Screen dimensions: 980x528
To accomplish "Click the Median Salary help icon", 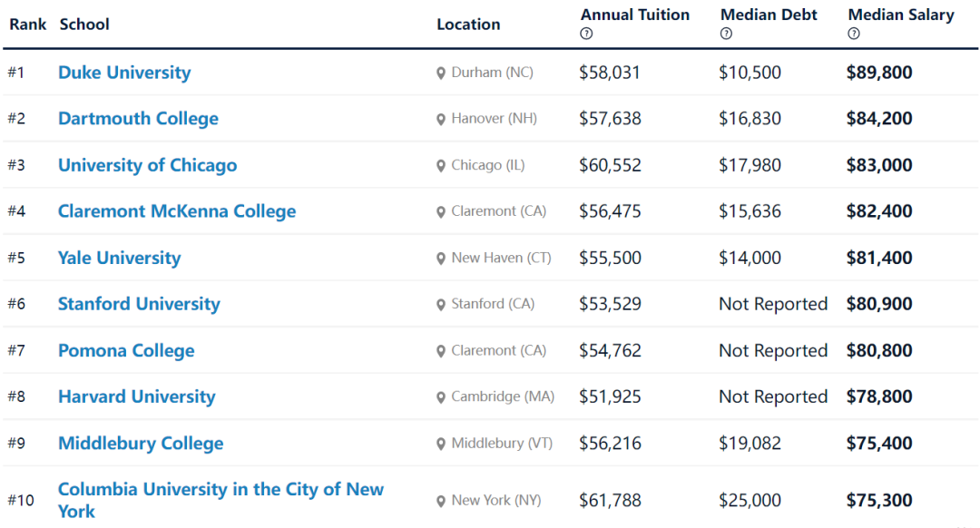I will (854, 34).
